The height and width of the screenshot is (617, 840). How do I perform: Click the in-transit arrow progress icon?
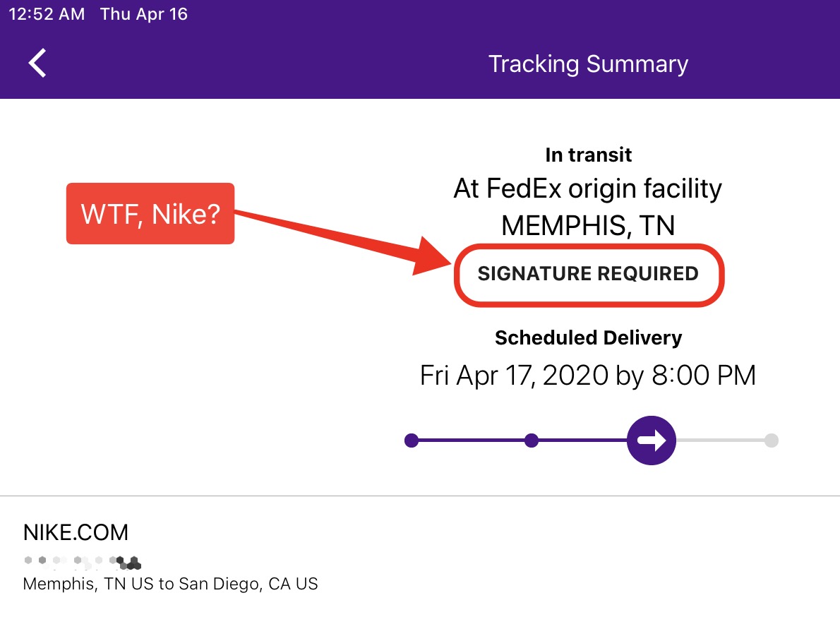pyautogui.click(x=652, y=441)
